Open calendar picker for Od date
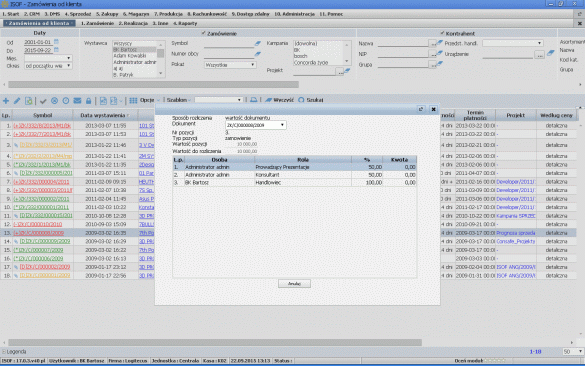This screenshot has width=585, height=366. (x=56, y=42)
